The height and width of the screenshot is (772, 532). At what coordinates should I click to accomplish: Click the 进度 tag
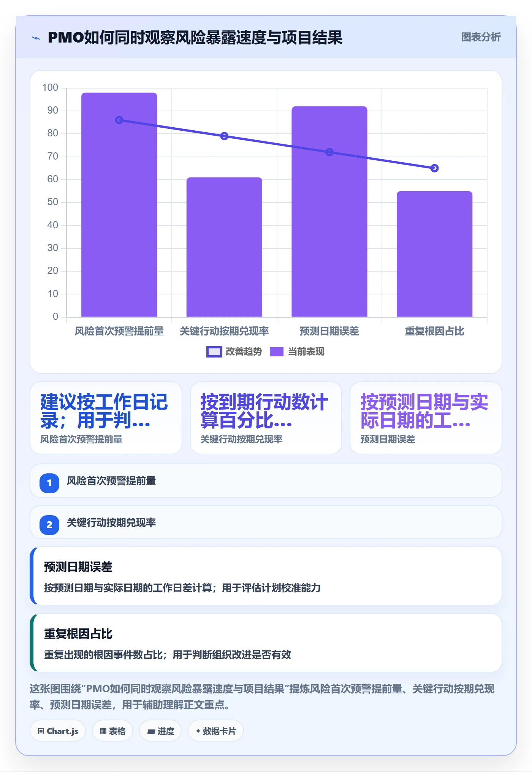tap(160, 731)
